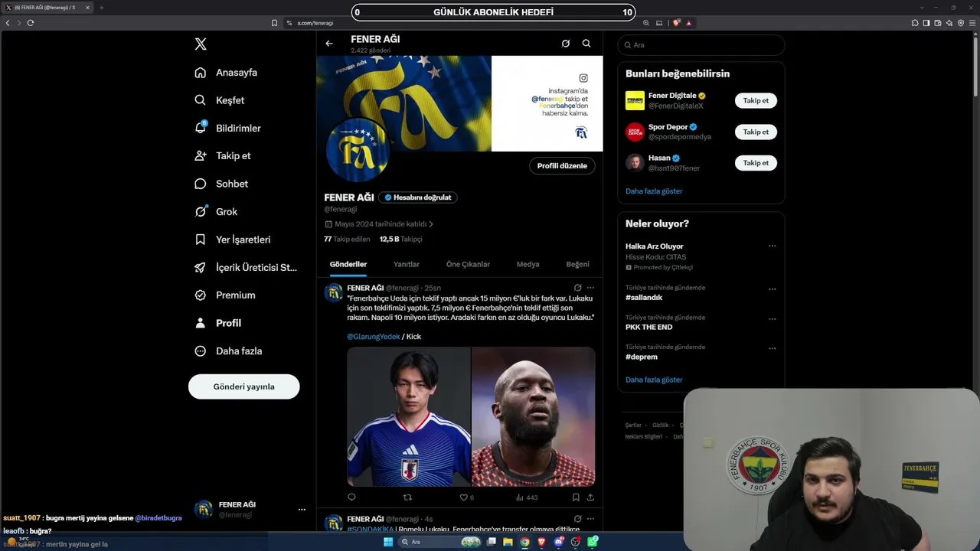Switch to the Öne Çıkanlar tab
The width and height of the screenshot is (980, 551).
(x=468, y=264)
